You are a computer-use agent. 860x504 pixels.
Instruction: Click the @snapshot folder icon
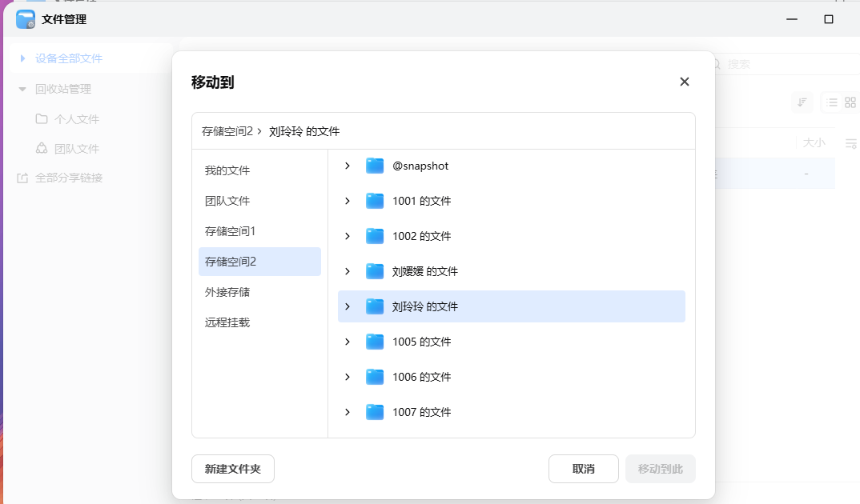click(375, 166)
